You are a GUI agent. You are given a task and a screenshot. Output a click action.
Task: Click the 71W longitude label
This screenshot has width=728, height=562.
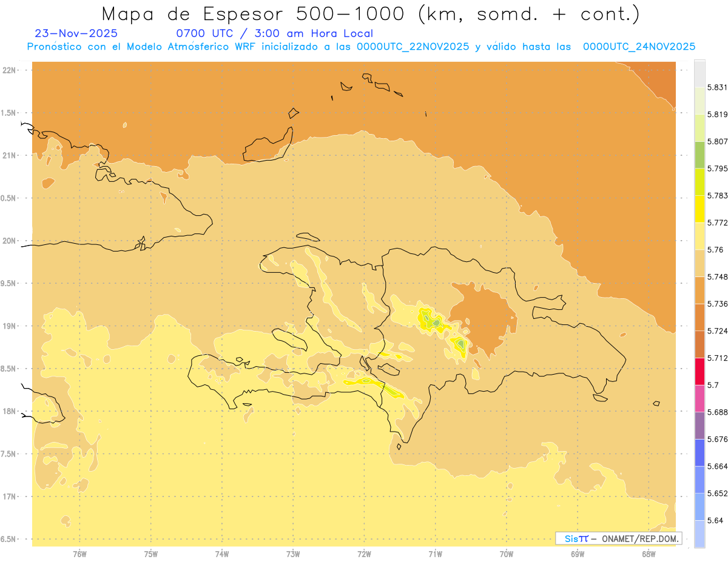tap(435, 554)
